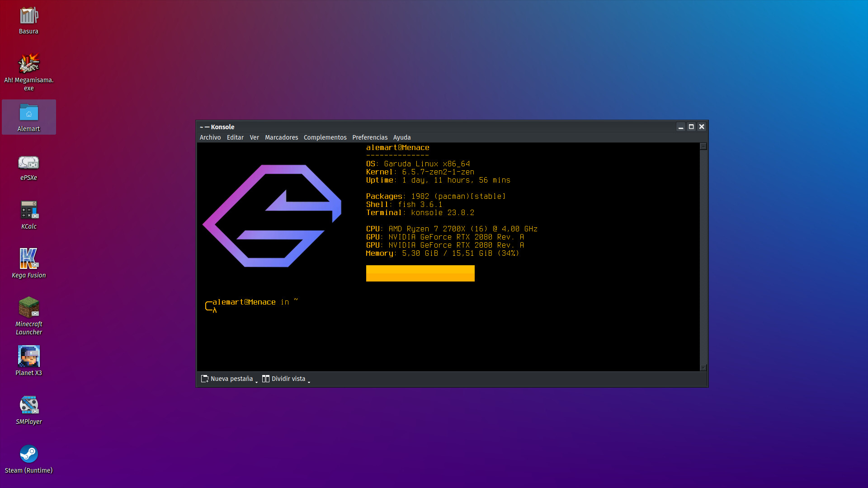Click the Dividir vista button
The height and width of the screenshot is (488, 868).
284,379
